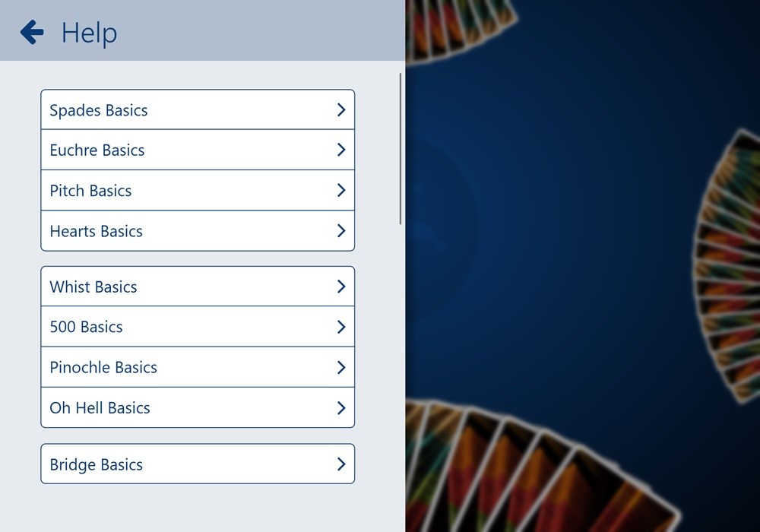Click the chevron on Whist Basics row
Viewport: 760px width, 532px height.
(341, 287)
